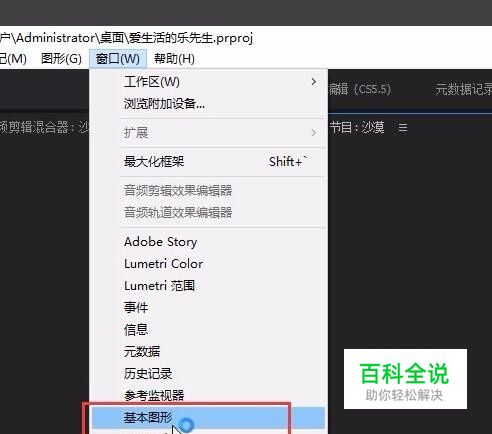Select the 音频剪辑混合器 panel tab
The height and width of the screenshot is (434, 492).
(44, 127)
